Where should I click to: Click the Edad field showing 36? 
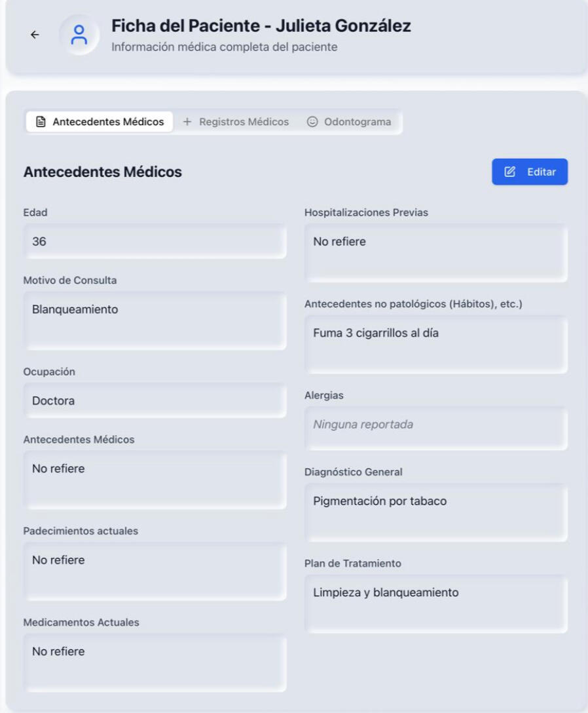tap(155, 242)
